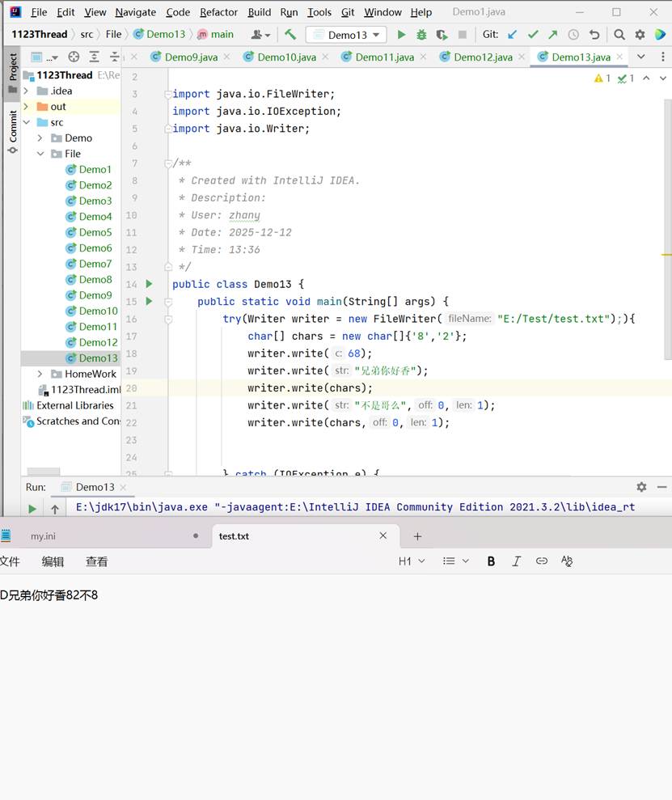Click the up arrow in Run panel

coord(55,509)
